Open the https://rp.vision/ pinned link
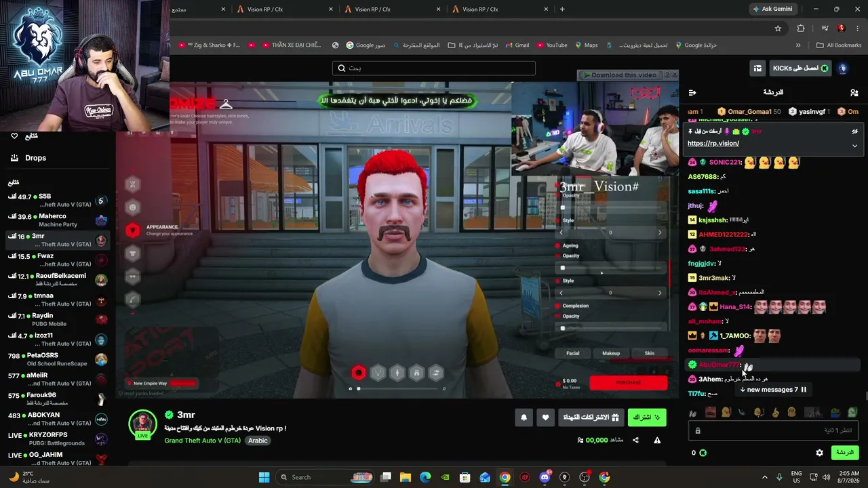Screen dimensions: 868x488 pos(713,144)
